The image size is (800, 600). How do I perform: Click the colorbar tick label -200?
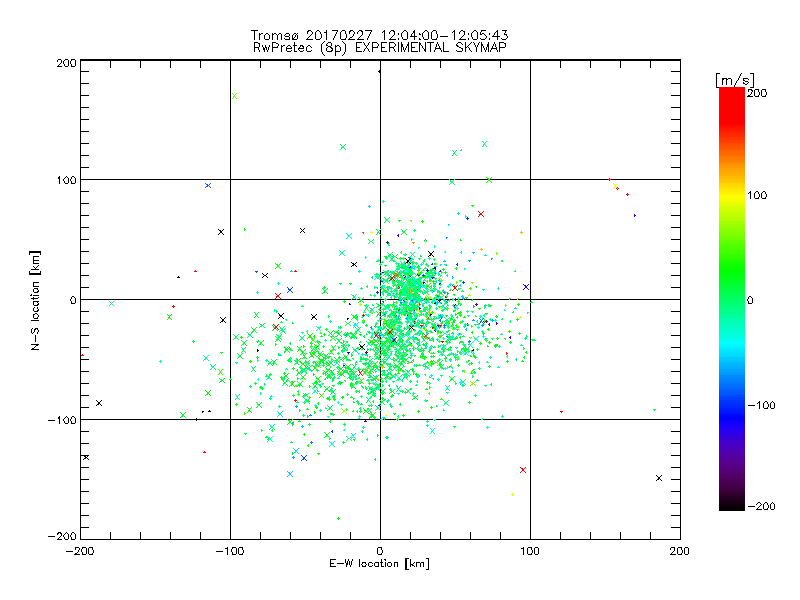pyautogui.click(x=761, y=506)
